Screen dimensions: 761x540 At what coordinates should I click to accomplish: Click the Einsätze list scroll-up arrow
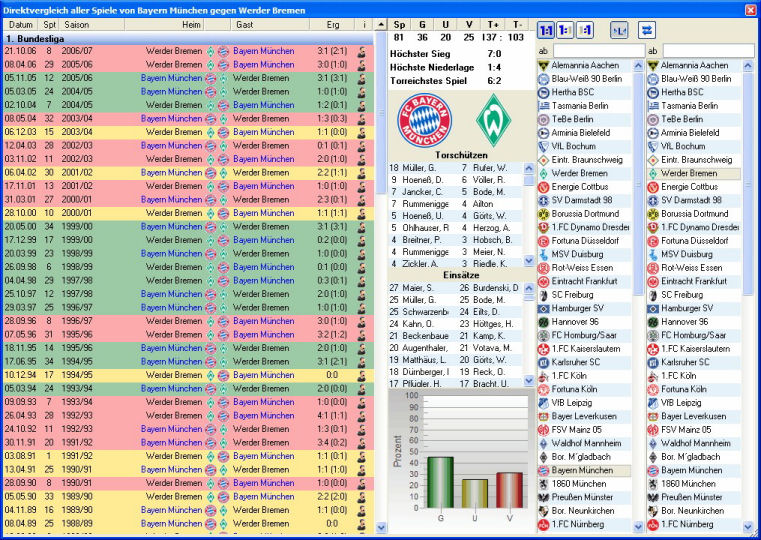point(529,288)
